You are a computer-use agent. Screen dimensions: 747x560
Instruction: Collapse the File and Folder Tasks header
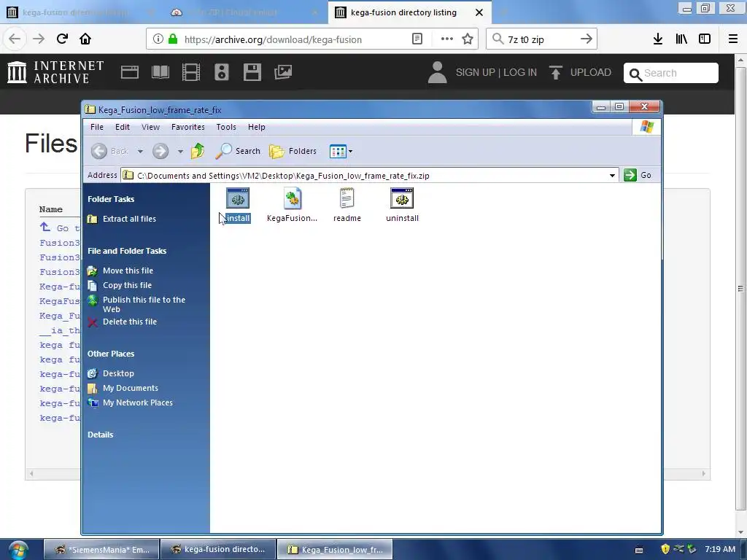[x=127, y=251]
